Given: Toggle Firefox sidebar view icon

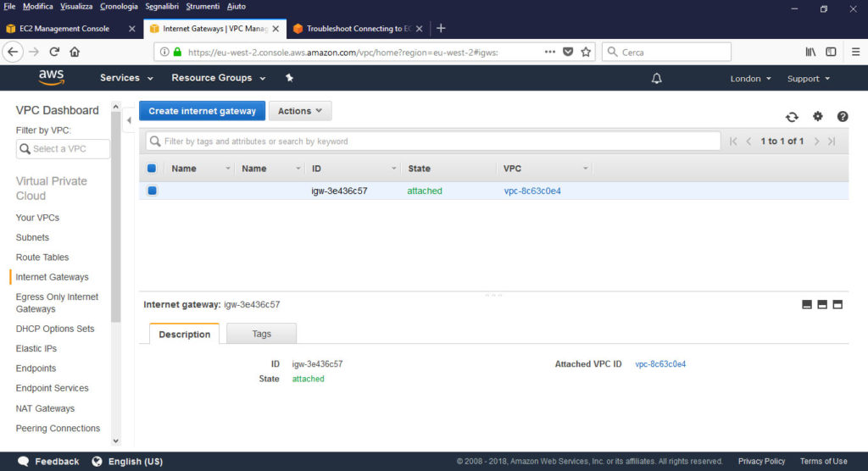Looking at the screenshot, I should 831,52.
